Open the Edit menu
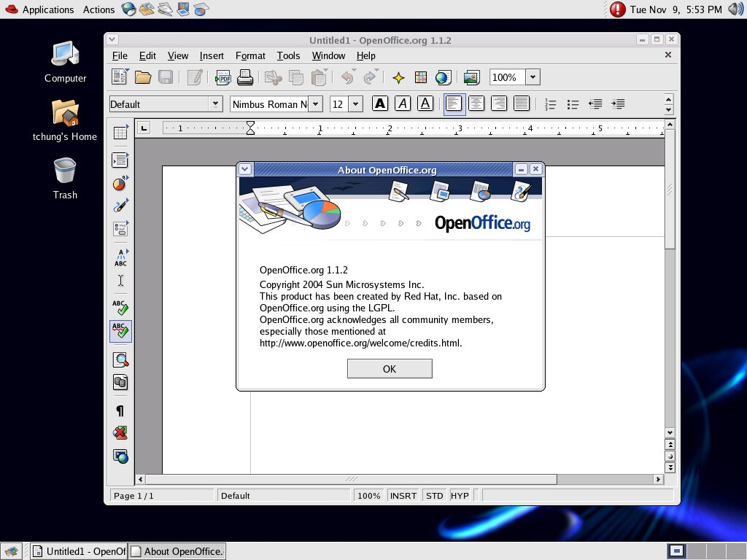747x560 pixels. [147, 55]
